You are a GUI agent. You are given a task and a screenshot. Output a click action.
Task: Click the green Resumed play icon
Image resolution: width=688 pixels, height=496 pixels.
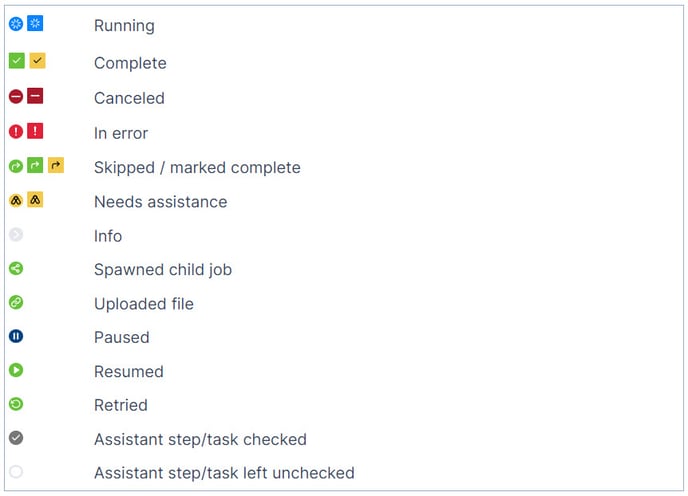[16, 370]
